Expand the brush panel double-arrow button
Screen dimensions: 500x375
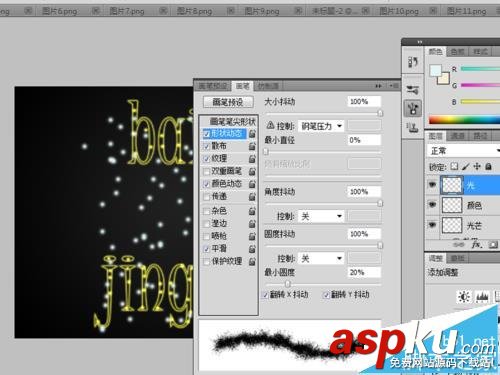click(x=378, y=86)
